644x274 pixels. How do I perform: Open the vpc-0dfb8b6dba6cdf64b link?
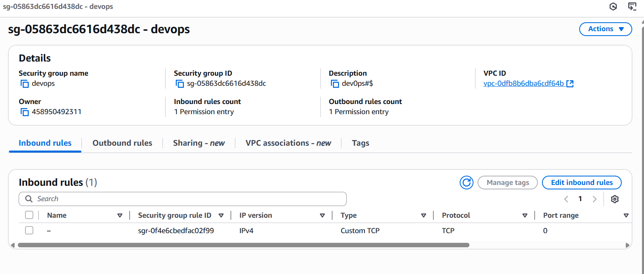[523, 84]
